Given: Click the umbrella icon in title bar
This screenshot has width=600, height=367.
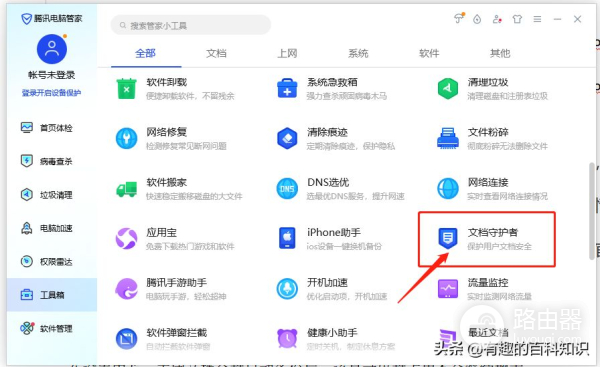Looking at the screenshot, I should (x=459, y=18).
